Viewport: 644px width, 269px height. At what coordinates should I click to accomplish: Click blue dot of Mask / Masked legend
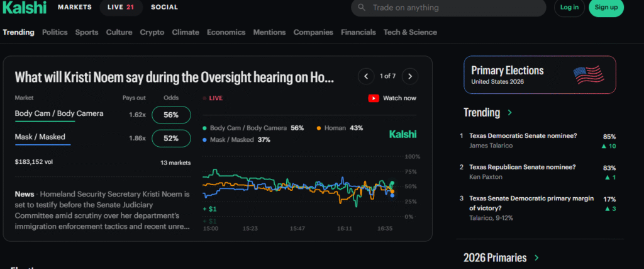coord(205,140)
